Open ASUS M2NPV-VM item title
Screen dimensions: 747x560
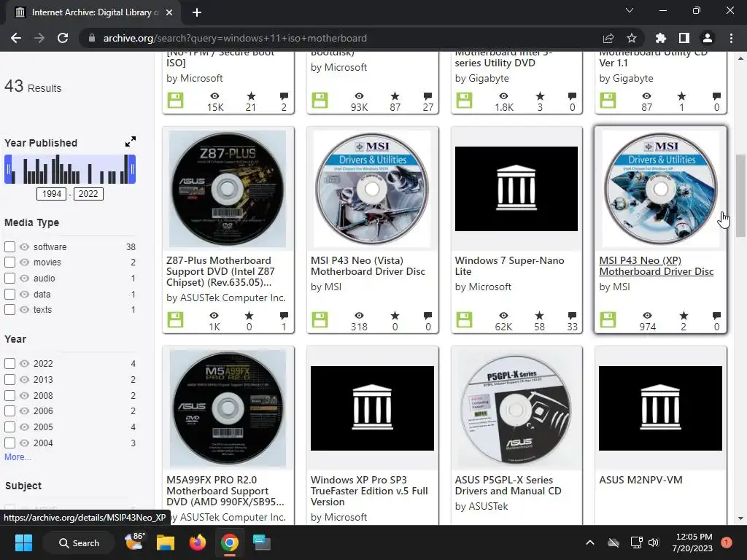(x=640, y=480)
